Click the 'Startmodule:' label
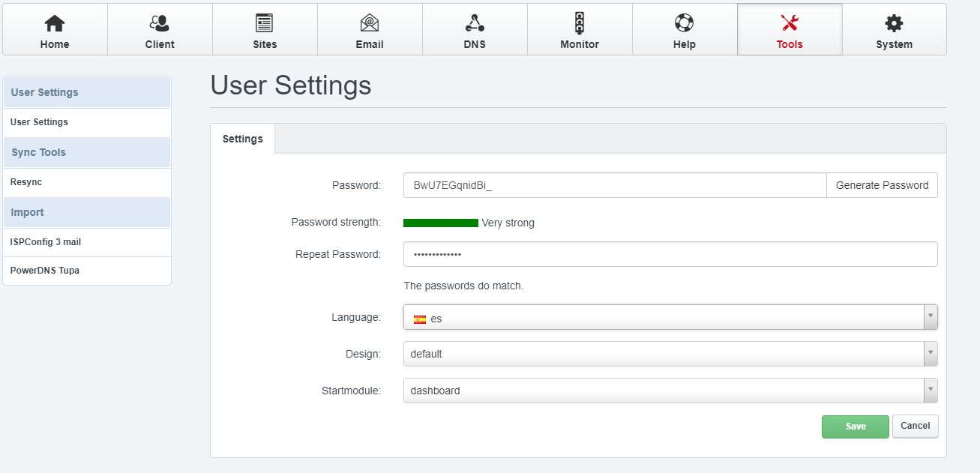The image size is (980, 473). tap(351, 391)
